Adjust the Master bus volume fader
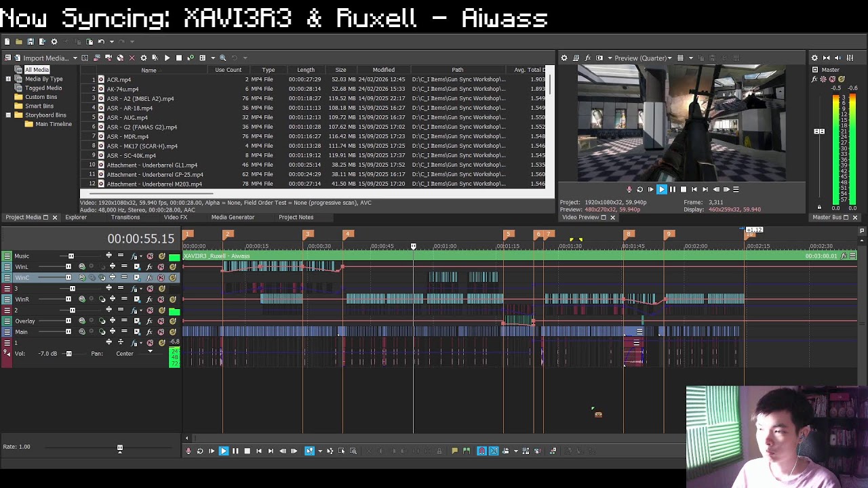Screen dimensions: 868x488 pos(819,131)
